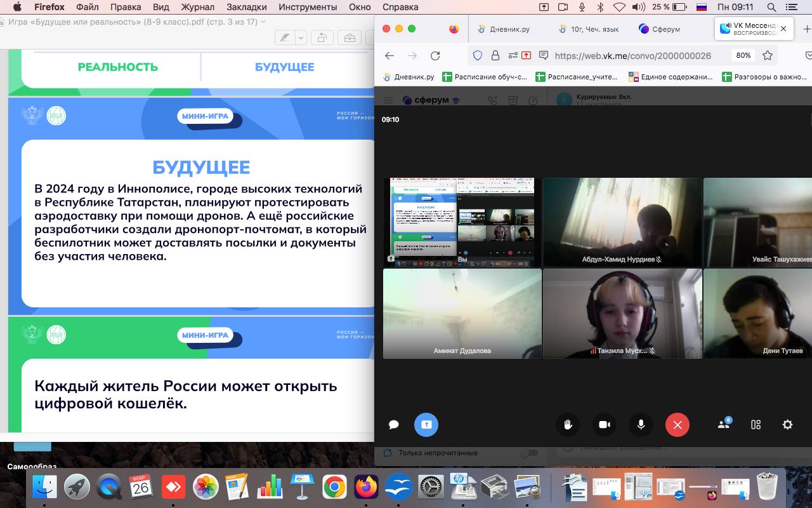The width and height of the screenshot is (812, 508).
Task: Select Танзила's video thumbnail
Action: click(622, 314)
